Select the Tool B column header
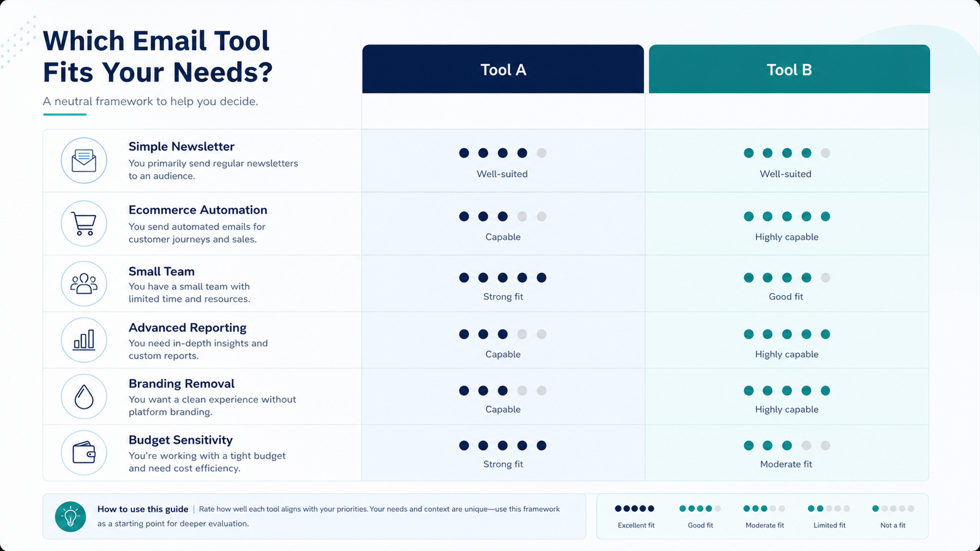Viewport: 980px width, 551px height. 790,69
